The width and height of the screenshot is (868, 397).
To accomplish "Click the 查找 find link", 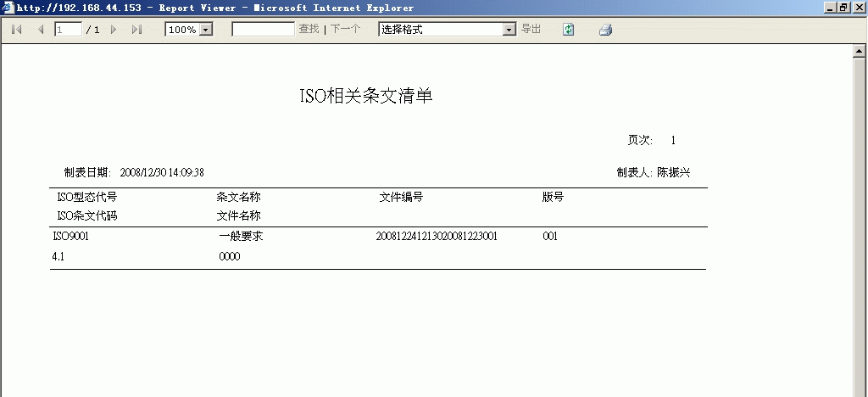I will click(309, 30).
